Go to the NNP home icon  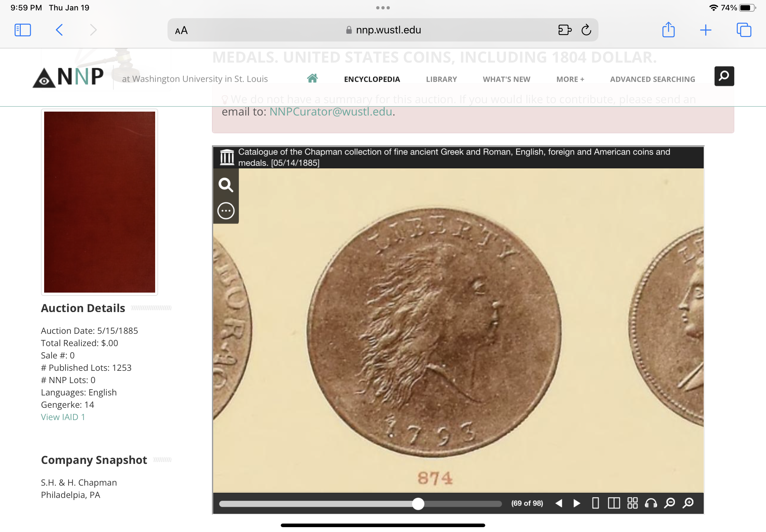click(x=312, y=78)
